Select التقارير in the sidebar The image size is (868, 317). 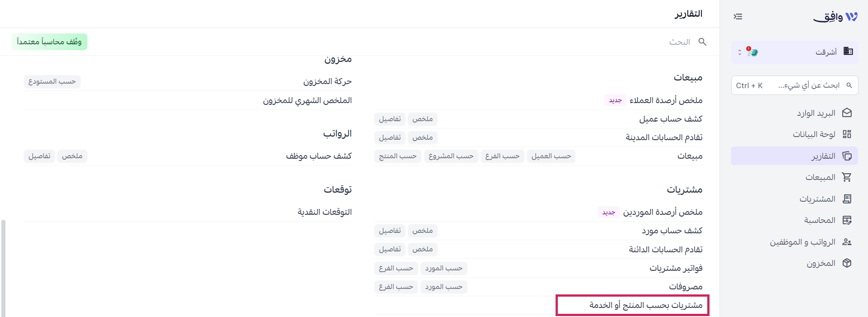(x=794, y=156)
